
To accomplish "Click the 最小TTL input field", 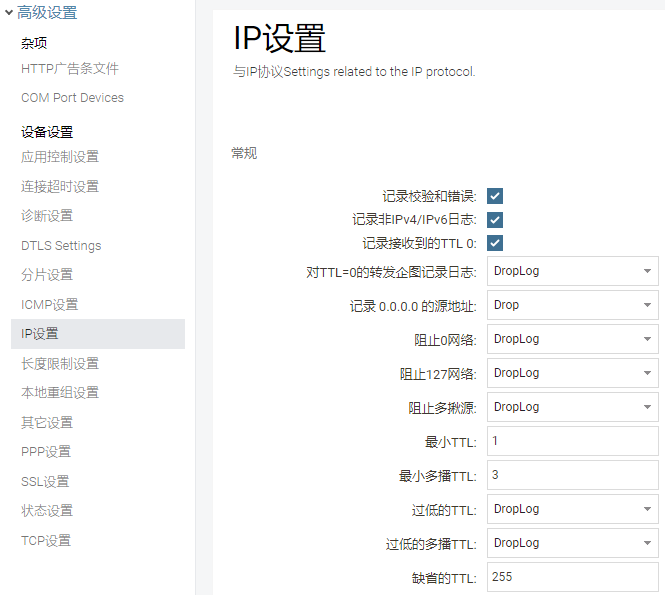I will tap(573, 441).
